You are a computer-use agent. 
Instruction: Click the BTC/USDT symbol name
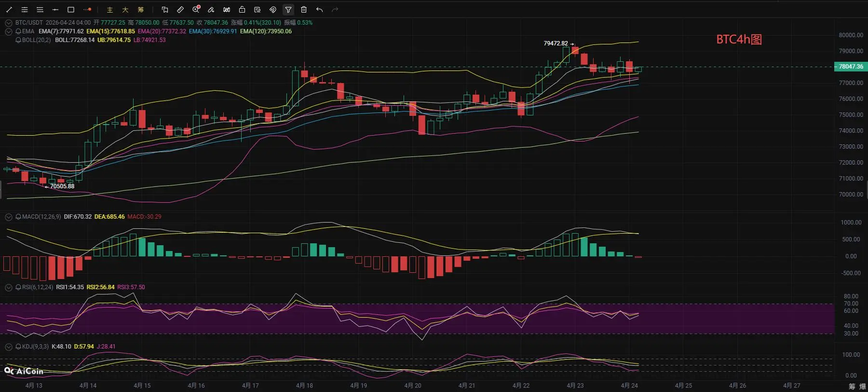29,23
